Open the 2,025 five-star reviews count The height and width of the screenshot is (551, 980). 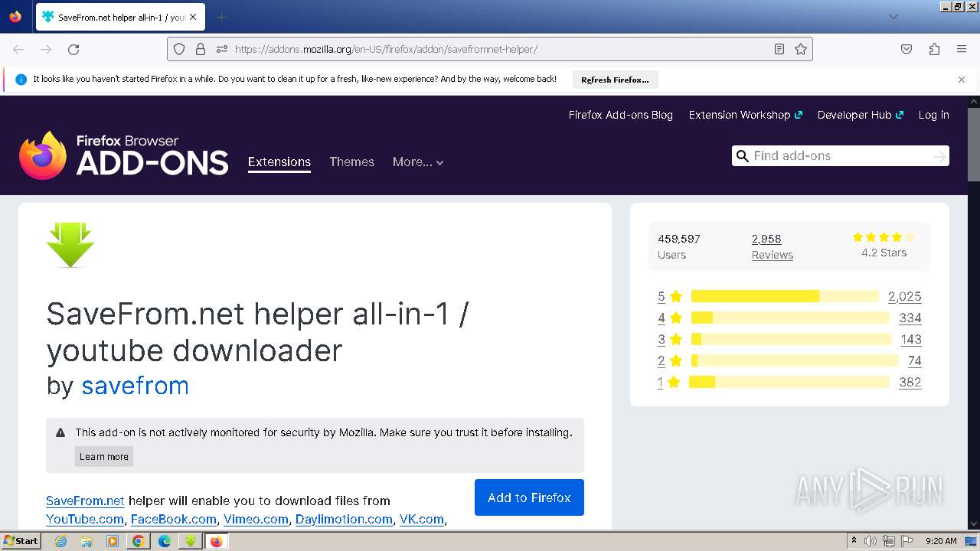[904, 296]
